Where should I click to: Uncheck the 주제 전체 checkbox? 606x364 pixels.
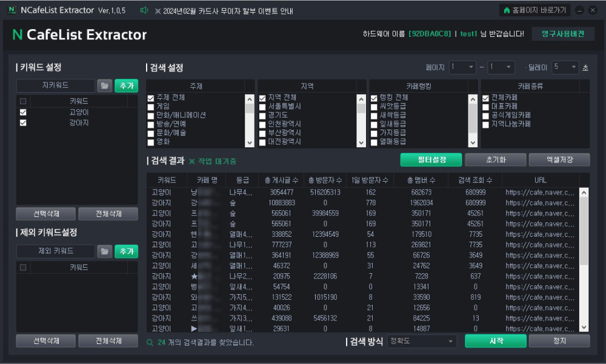point(151,98)
